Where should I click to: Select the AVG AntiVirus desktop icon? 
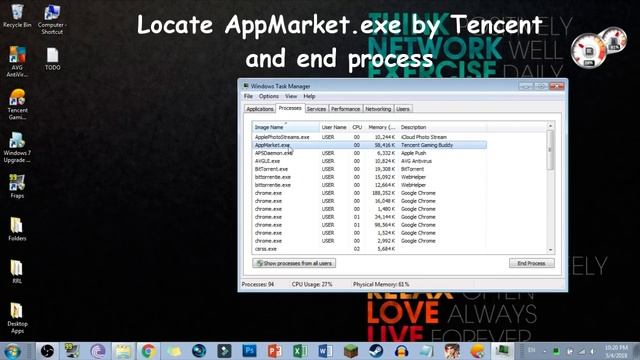17,62
